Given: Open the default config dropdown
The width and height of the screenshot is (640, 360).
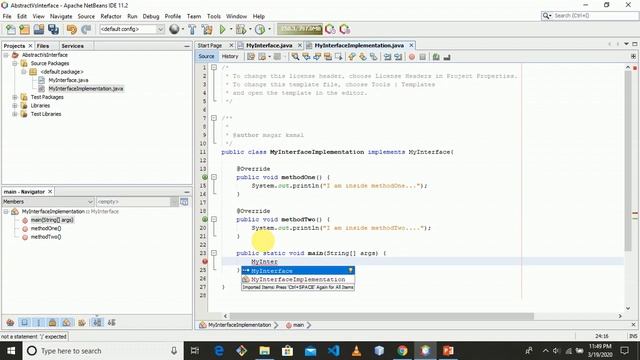Looking at the screenshot, I should 160,29.
